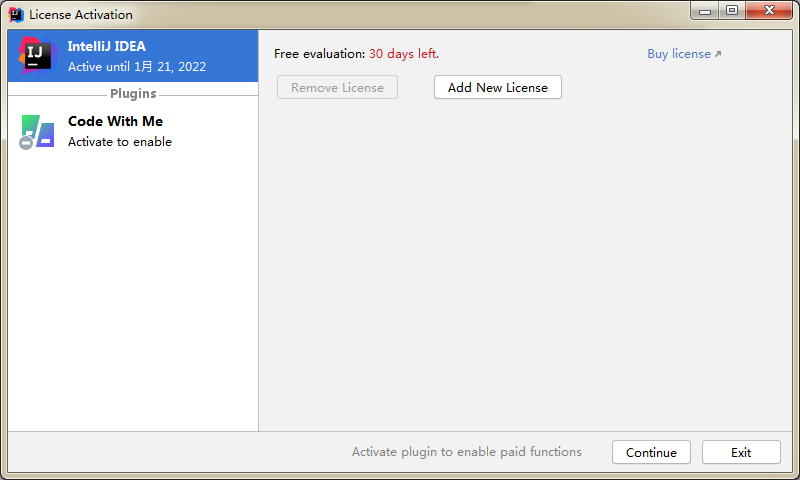
Task: Click the Exit button
Action: point(741,452)
